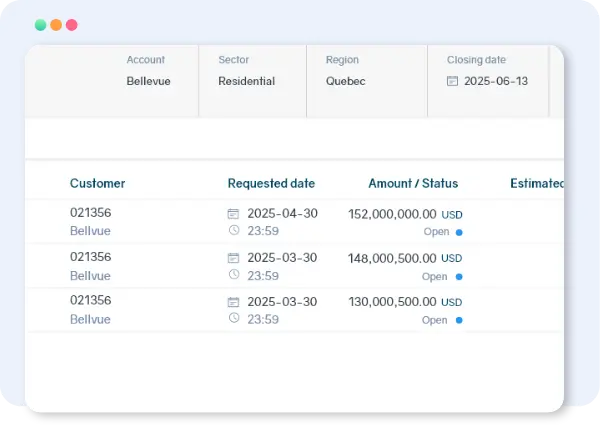This screenshot has height=431, width=600.
Task: Open the Region filter showing Quebec
Action: point(345,81)
